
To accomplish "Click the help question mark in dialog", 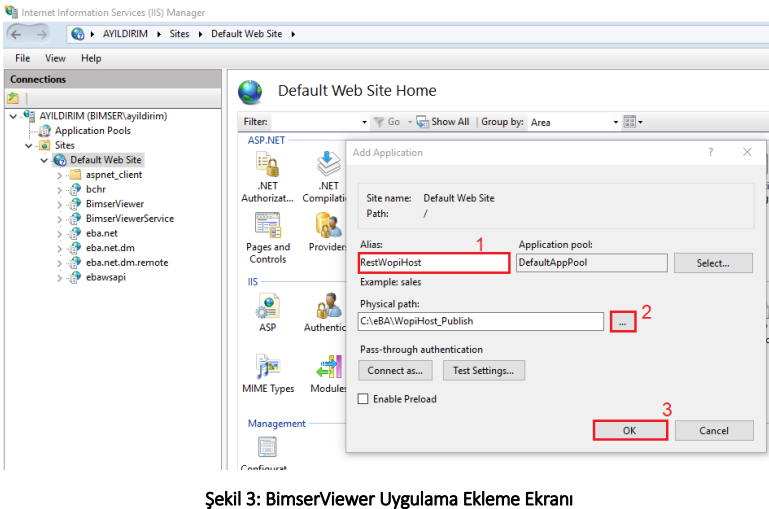I will 711,153.
